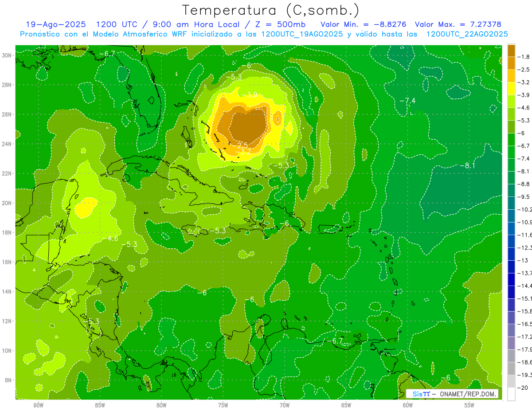532x411 pixels.
Task: Click the '-8.1' contour label on the map
Action: pos(467,165)
